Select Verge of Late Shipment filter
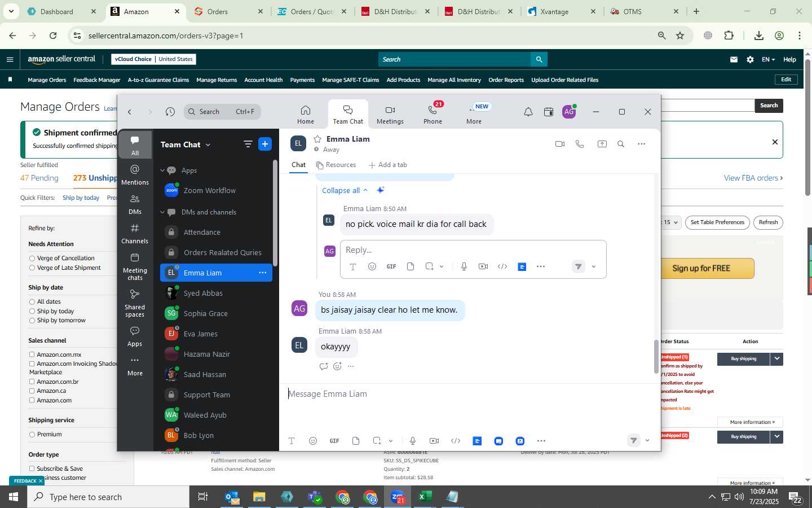 tap(32, 268)
